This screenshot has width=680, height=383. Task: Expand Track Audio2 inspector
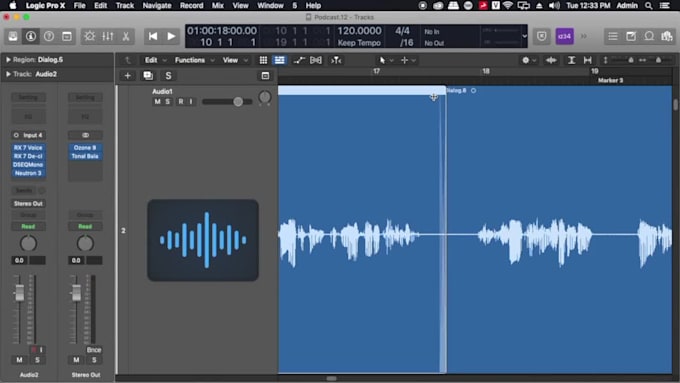pos(8,74)
